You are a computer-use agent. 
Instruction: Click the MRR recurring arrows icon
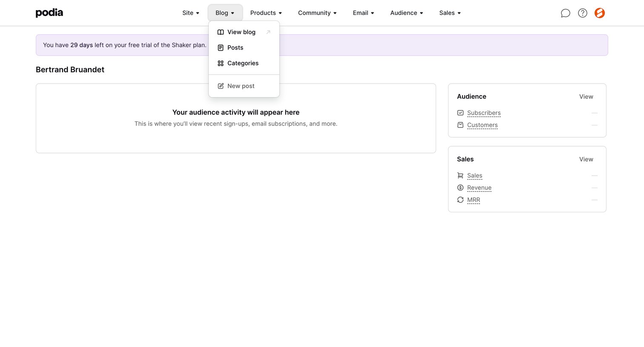(x=460, y=200)
